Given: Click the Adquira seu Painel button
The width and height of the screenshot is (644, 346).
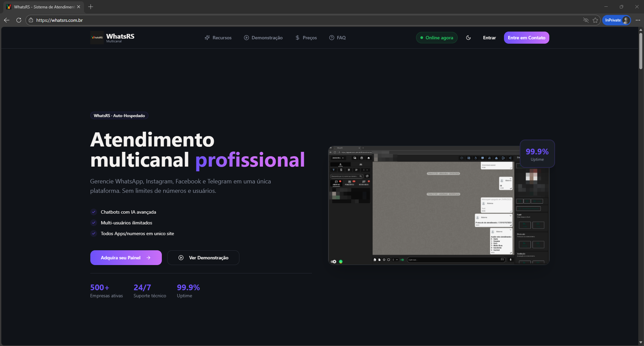Looking at the screenshot, I should pyautogui.click(x=126, y=258).
